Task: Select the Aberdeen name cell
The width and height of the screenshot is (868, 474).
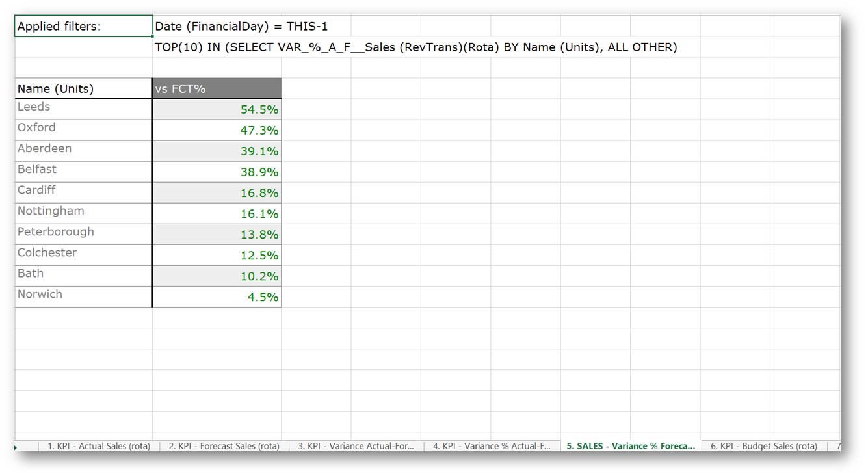Action: [83, 151]
